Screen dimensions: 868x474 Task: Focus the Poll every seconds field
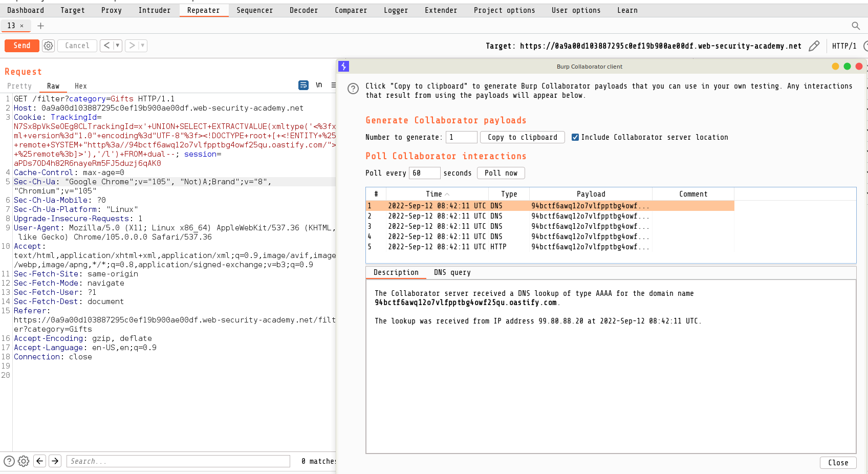pyautogui.click(x=425, y=173)
